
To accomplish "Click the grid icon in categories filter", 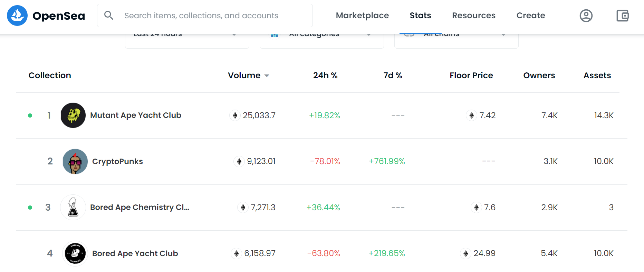I will click(275, 36).
